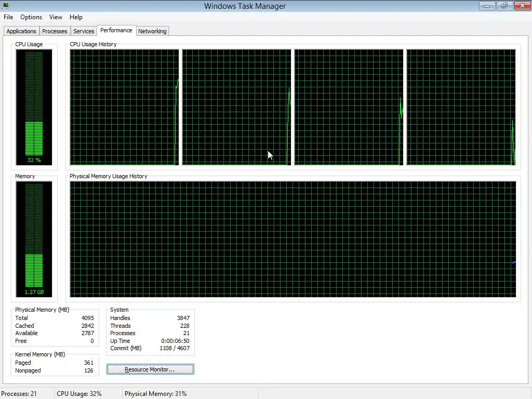This screenshot has height=399, width=532.
Task: Switch to the Processes tab
Action: [55, 31]
